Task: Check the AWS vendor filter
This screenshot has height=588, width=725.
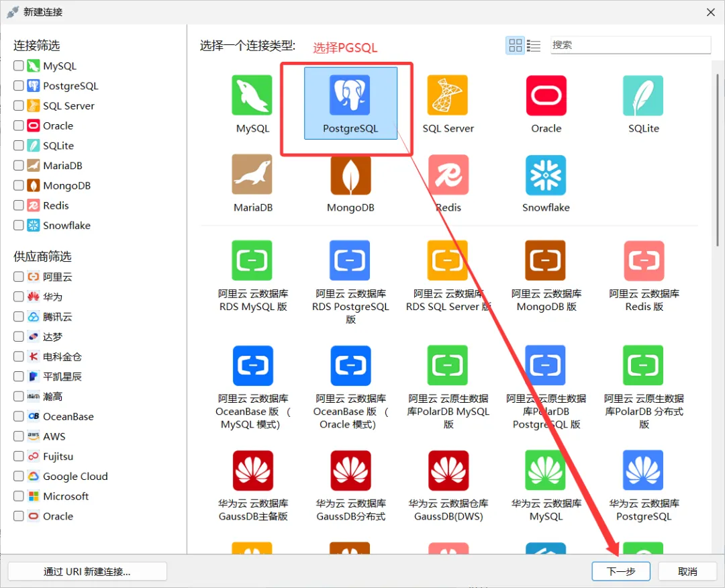Action: click(x=19, y=436)
